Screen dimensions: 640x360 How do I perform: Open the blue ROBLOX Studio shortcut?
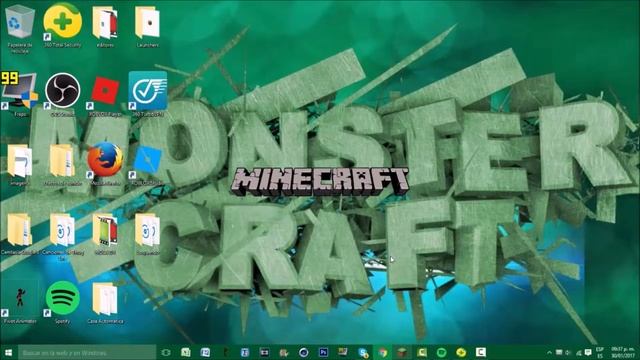pos(147,164)
